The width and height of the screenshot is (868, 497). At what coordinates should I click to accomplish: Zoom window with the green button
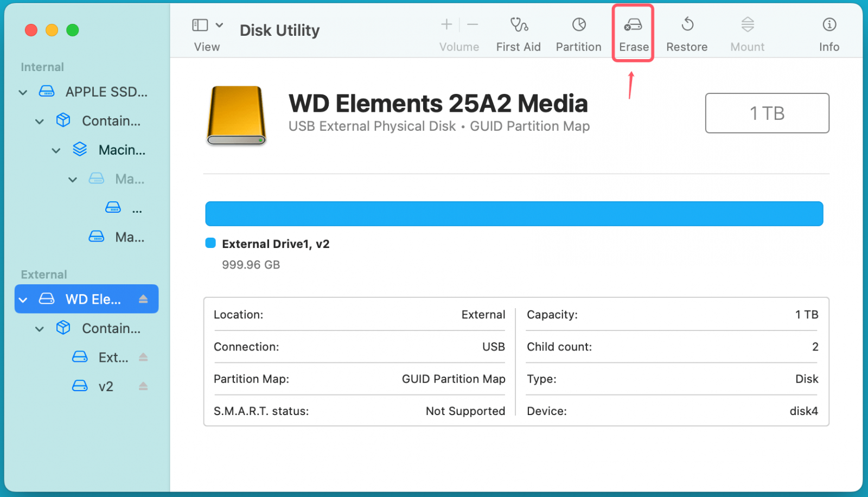pyautogui.click(x=72, y=30)
